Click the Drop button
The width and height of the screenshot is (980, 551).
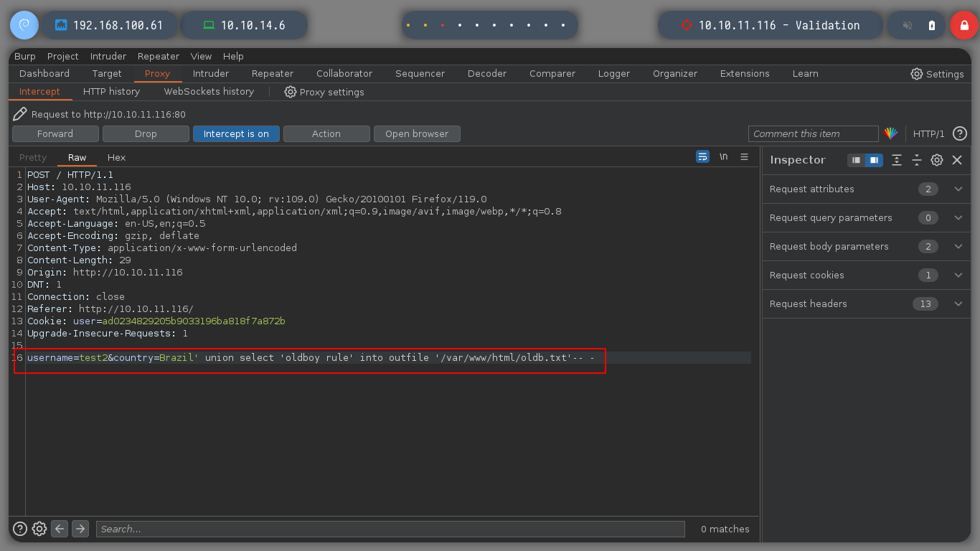click(x=146, y=133)
